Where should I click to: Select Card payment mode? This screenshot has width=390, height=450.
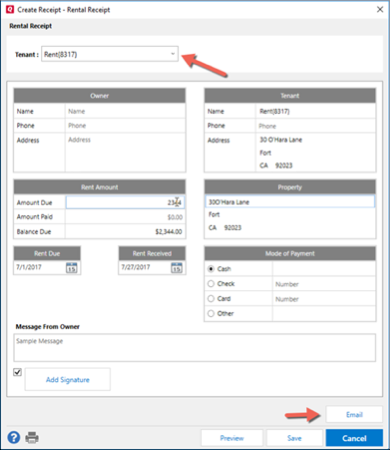point(211,299)
